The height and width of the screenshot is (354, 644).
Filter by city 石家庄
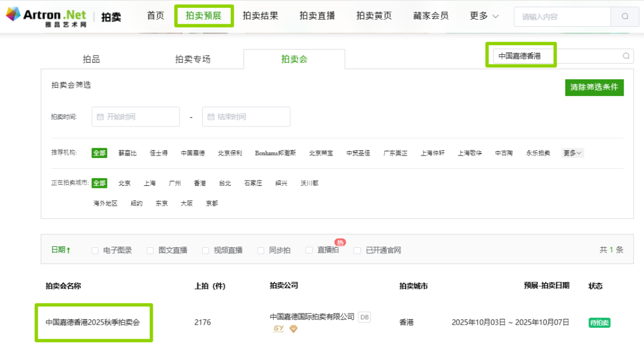tap(253, 183)
